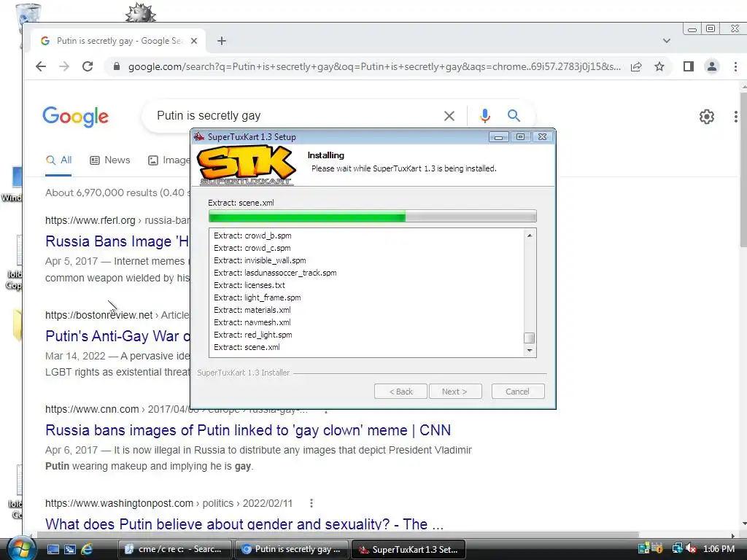Click Show Desktop quick launch icon

tap(53, 549)
